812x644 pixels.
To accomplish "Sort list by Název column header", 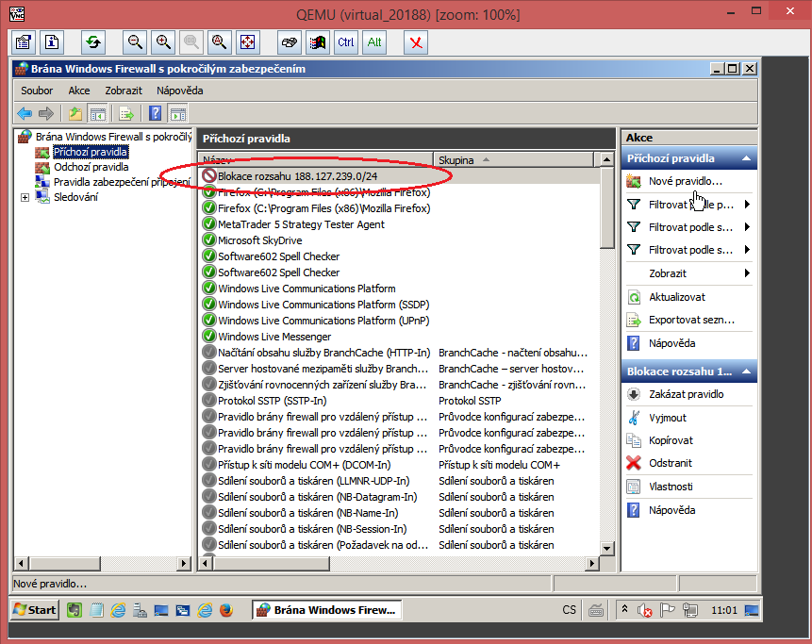I will point(316,160).
